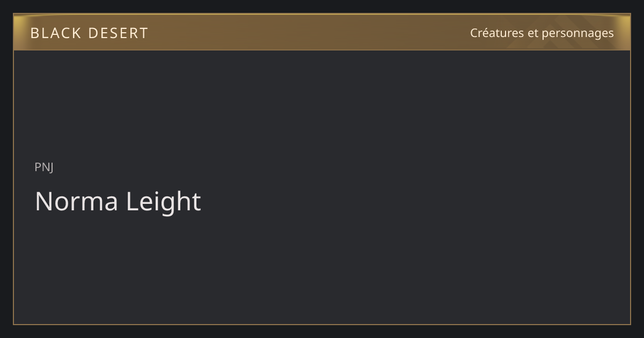Click empty gold banner area beside BLACK DESERT
Screen dimensions: 644x338
click(x=306, y=32)
